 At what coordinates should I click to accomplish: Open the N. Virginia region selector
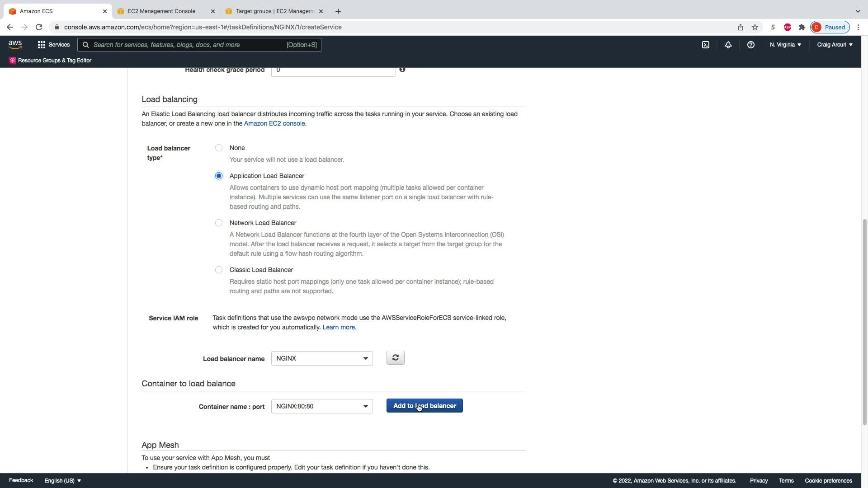coord(785,45)
